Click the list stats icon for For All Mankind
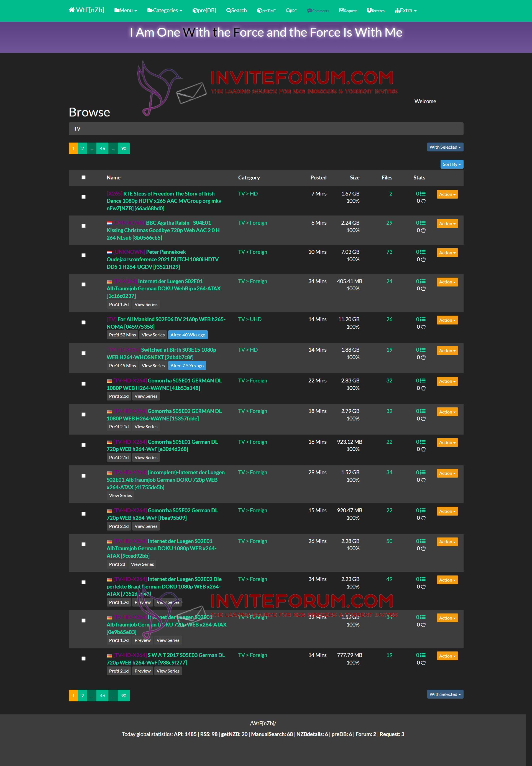 [423, 319]
